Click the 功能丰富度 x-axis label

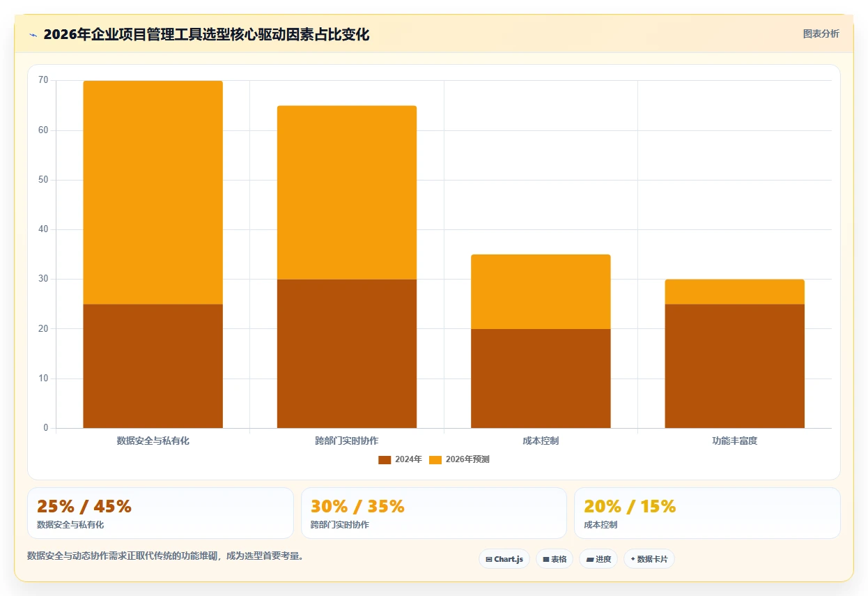(734, 441)
